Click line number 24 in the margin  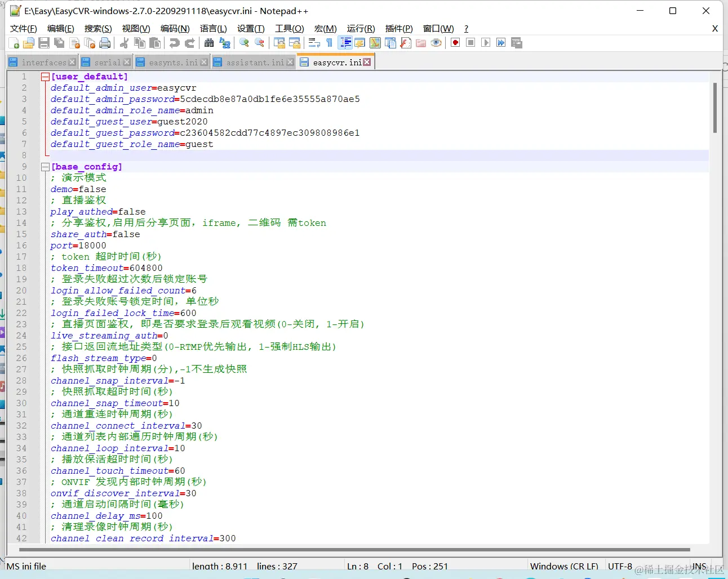[21, 336]
